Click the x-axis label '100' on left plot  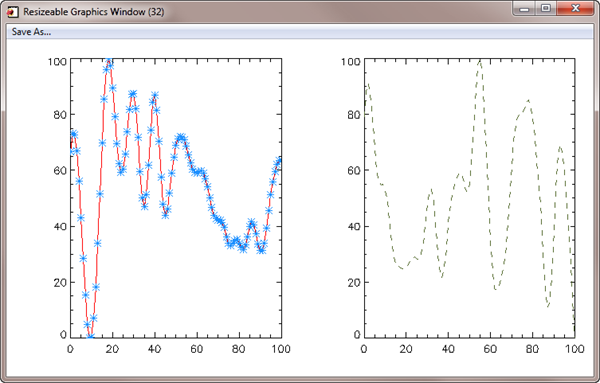281,349
